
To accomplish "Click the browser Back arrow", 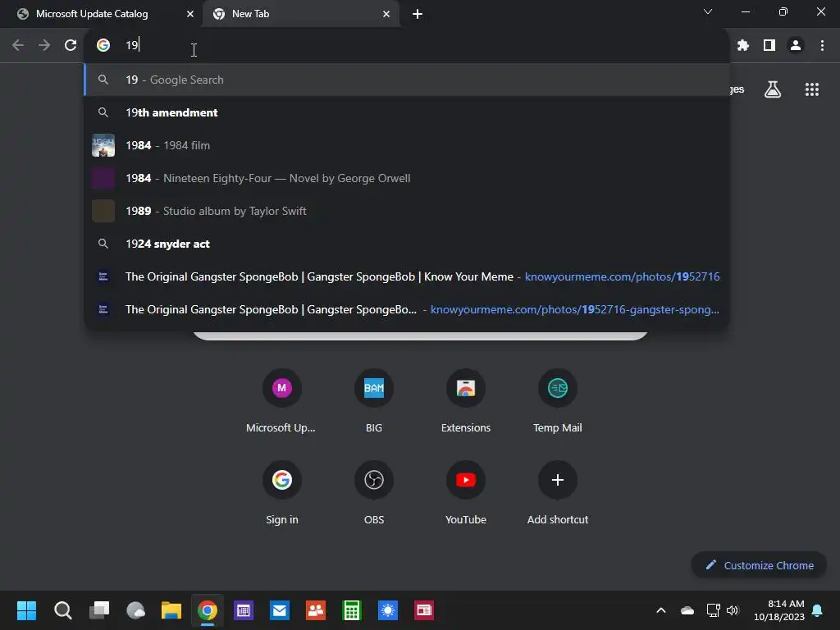I will (18, 46).
